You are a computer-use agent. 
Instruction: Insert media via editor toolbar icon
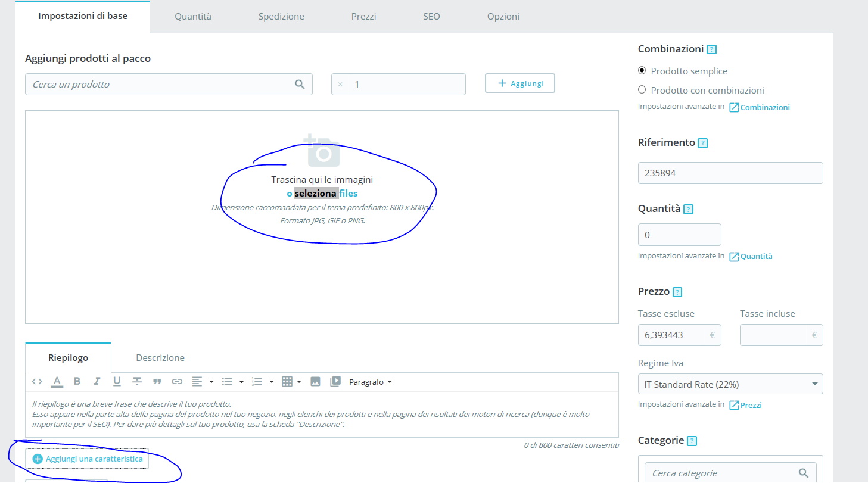335,382
